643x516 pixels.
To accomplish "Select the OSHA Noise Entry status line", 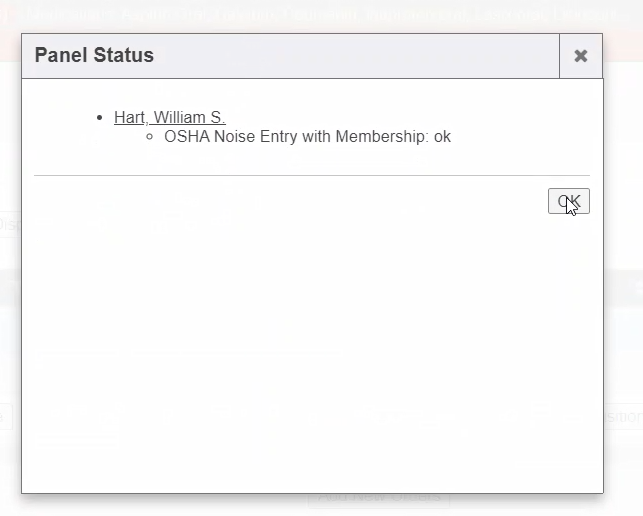I will [x=307, y=136].
